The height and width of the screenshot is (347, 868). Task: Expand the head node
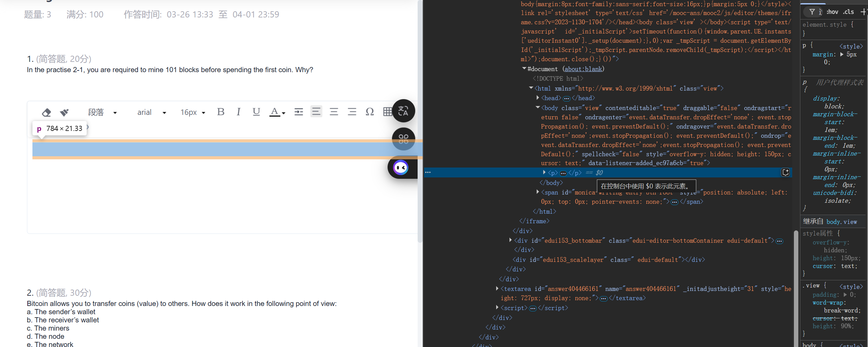coord(538,98)
